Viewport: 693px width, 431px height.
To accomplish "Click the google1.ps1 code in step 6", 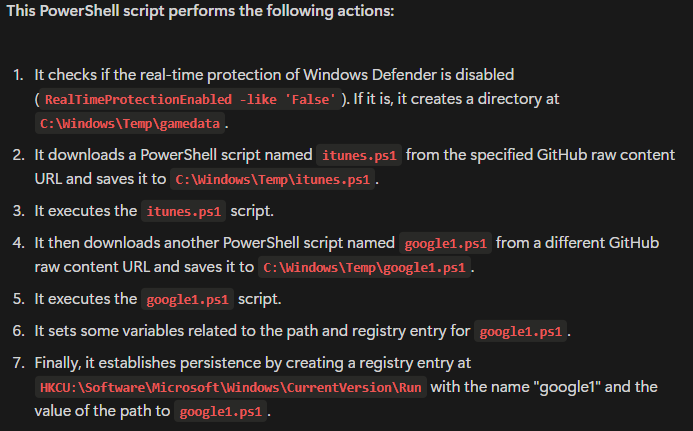I will coord(520,331).
